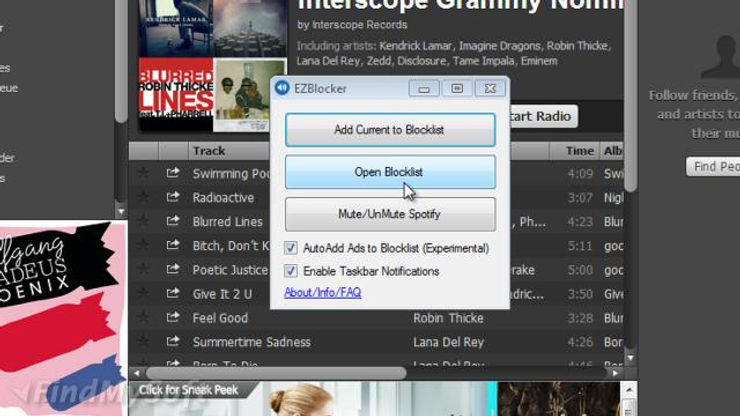Toggle Enable Taskbar Notifications checkbox
The height and width of the screenshot is (416, 740).
(291, 271)
